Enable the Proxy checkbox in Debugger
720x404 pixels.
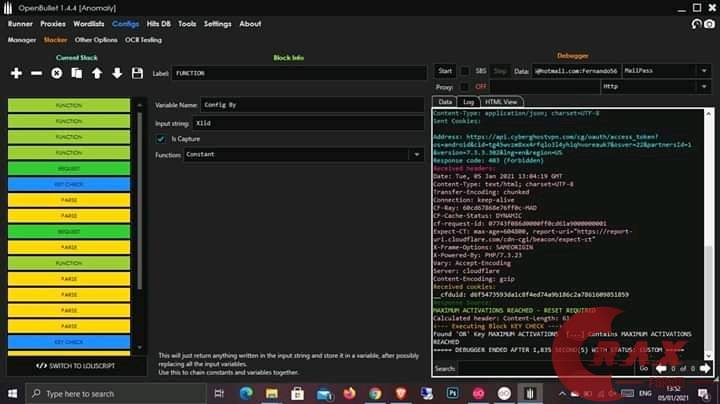point(465,86)
